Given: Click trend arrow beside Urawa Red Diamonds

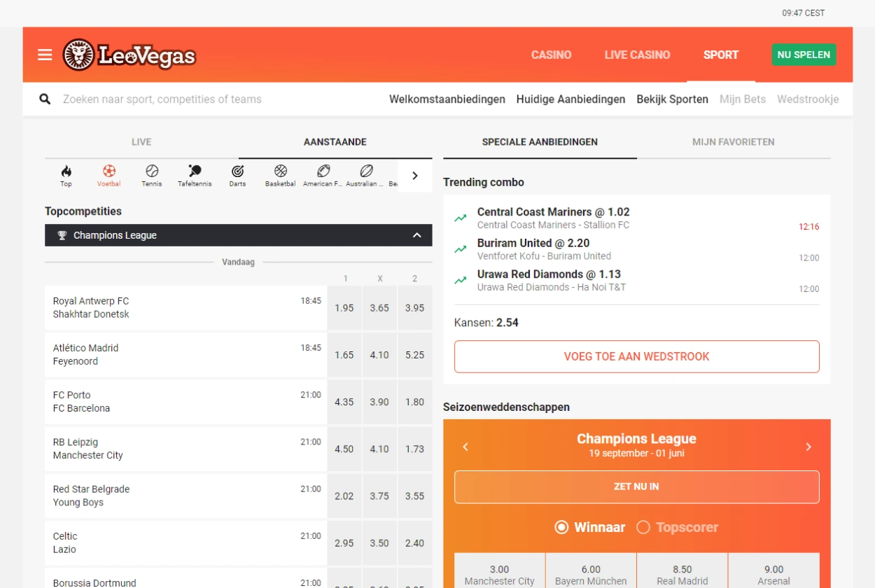Looking at the screenshot, I should tap(461, 280).
